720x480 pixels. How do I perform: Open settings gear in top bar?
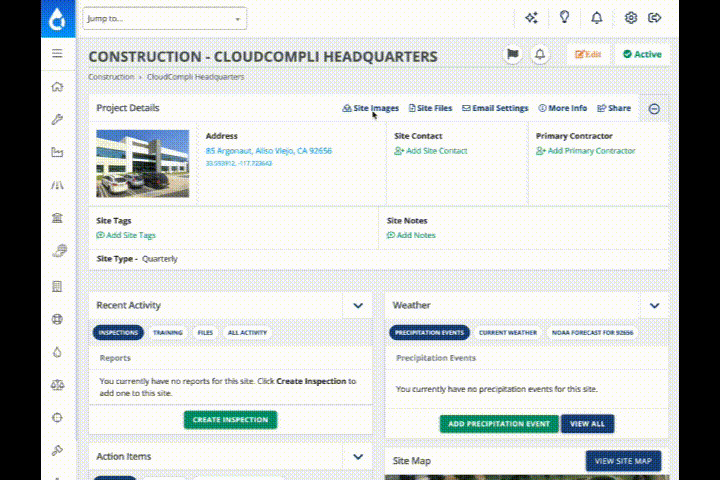(x=630, y=18)
